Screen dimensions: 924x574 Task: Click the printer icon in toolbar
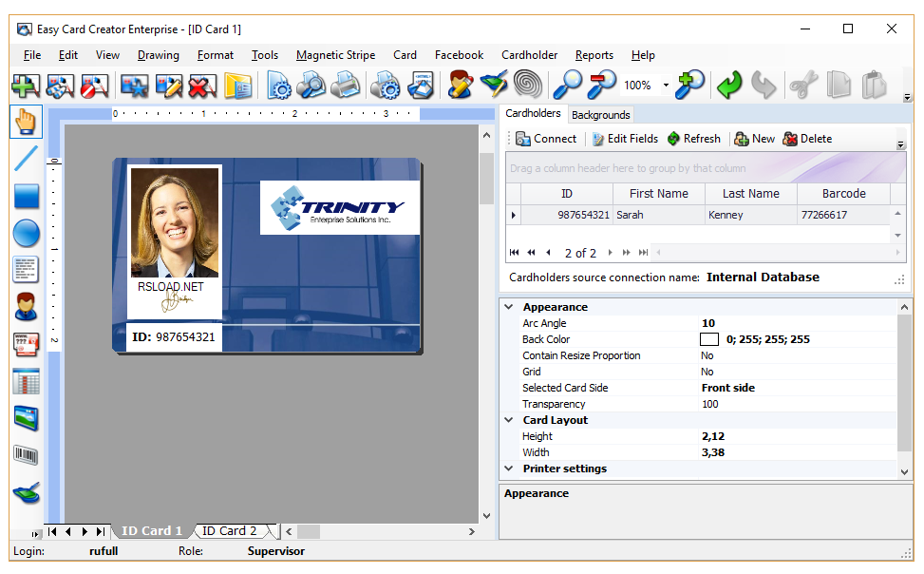[347, 86]
